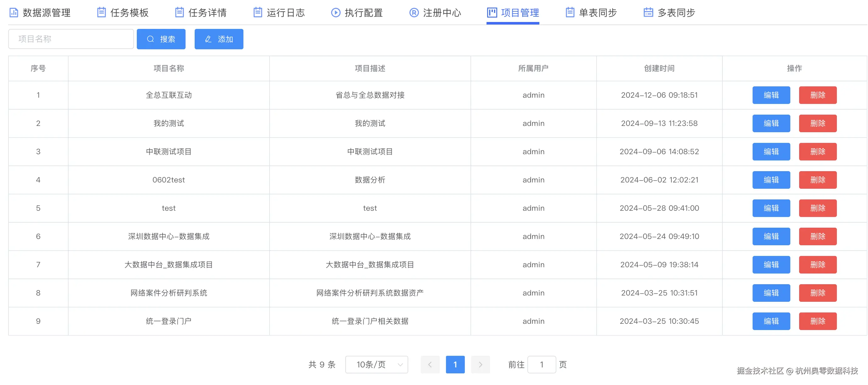Edit the 全总互联互动 project row
Viewport: 868px width, 385px height.
771,95
